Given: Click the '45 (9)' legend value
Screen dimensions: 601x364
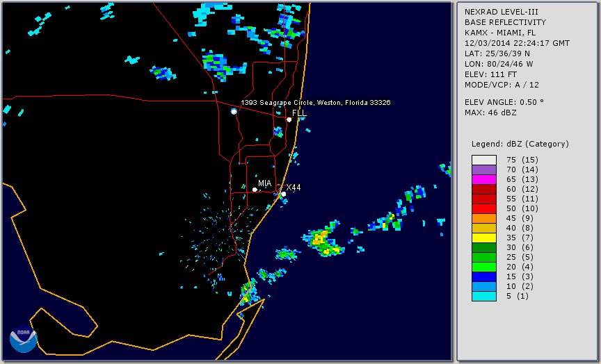Looking at the screenshot, I should tap(520, 219).
